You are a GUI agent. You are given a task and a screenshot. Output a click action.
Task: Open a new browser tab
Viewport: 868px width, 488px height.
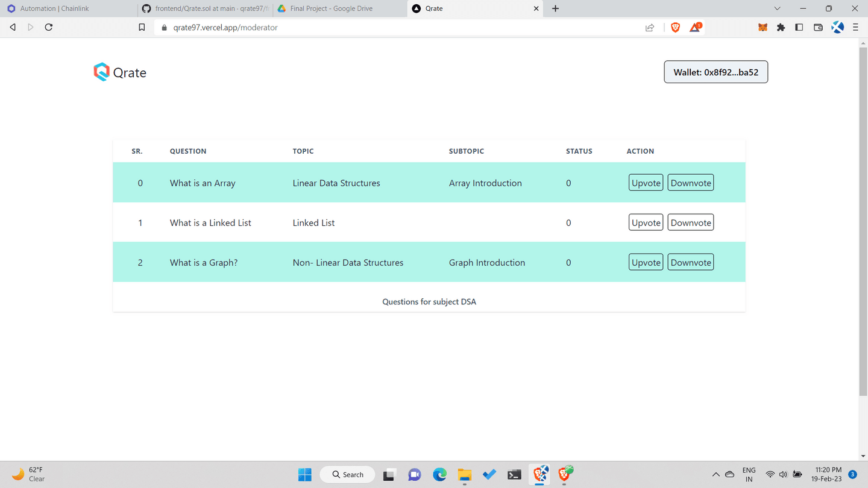(x=555, y=8)
